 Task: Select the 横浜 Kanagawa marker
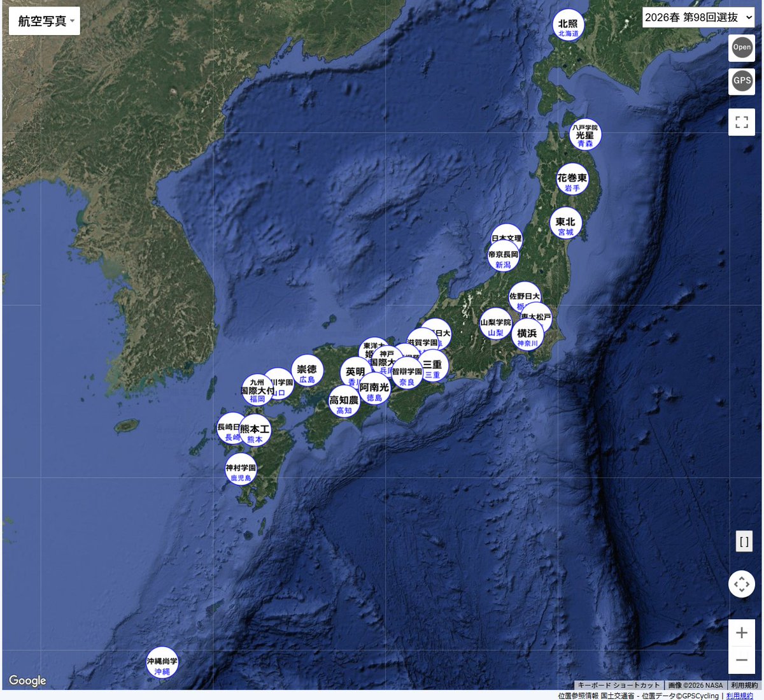click(x=527, y=336)
